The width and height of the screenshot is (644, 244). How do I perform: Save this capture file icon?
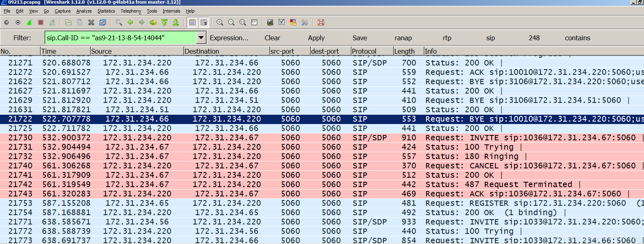(80, 22)
